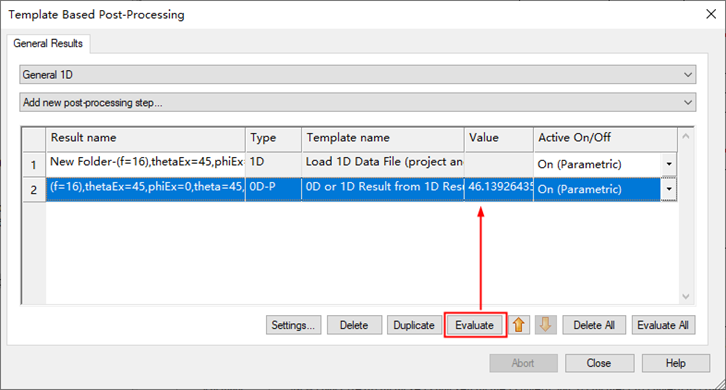
Task: Open Active On/Off dropdown for row 2
Action: coord(669,189)
